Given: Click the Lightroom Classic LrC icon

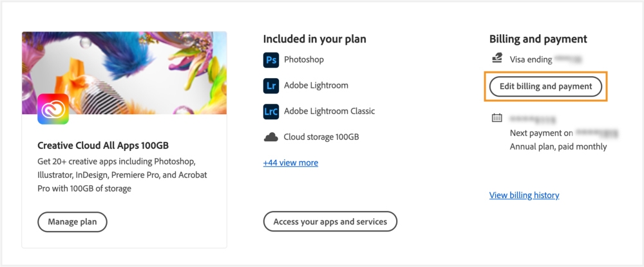Looking at the screenshot, I should [x=271, y=112].
